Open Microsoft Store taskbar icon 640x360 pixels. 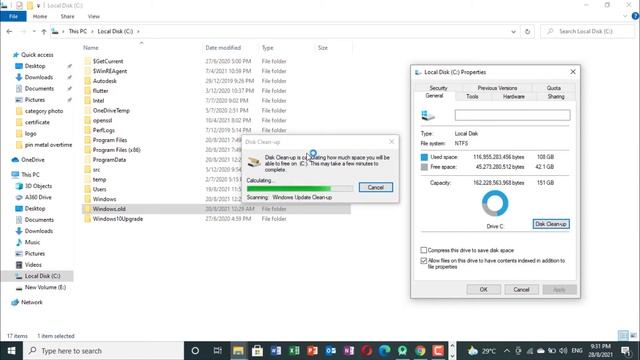tap(257, 351)
